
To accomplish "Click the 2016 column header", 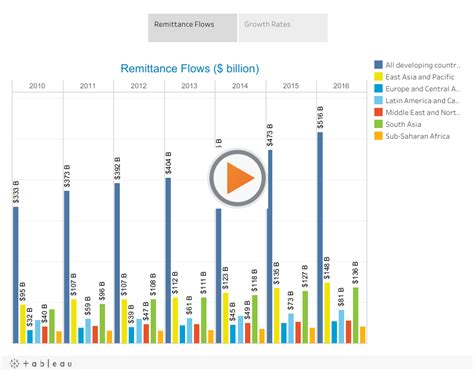I will click(341, 86).
